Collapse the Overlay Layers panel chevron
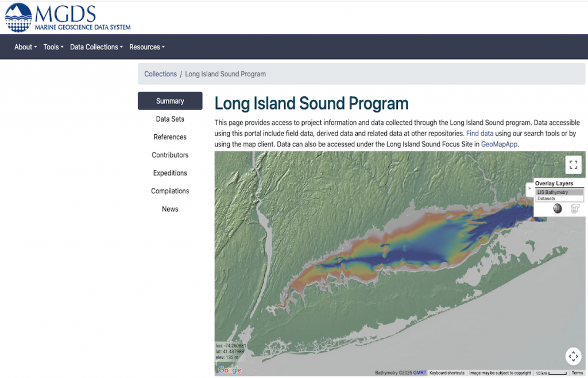This screenshot has height=378, width=588. (x=529, y=188)
